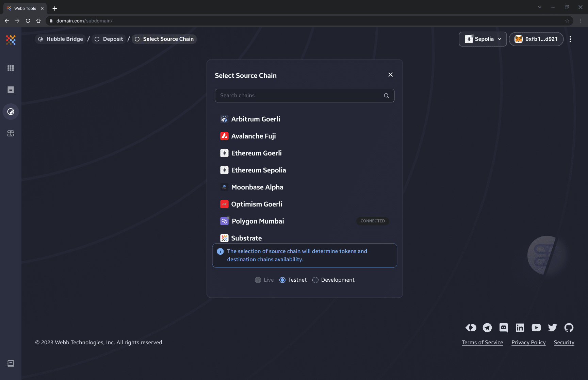Open the browser home page button
This screenshot has width=588, height=380.
[x=38, y=21]
